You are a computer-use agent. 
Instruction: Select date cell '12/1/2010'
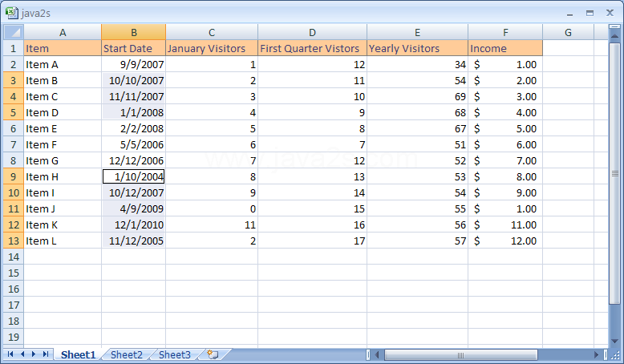click(134, 224)
